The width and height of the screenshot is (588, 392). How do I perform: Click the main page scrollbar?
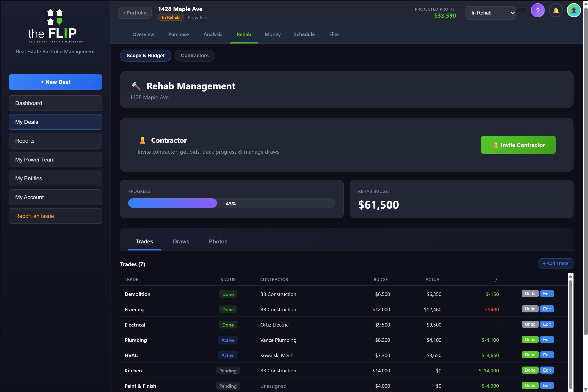[585, 171]
